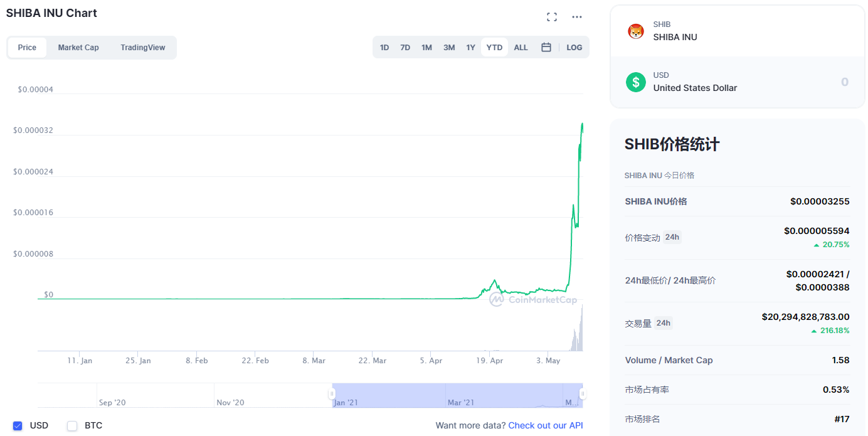Select the 7D time range
Screen dimensions: 868x436
pos(405,48)
